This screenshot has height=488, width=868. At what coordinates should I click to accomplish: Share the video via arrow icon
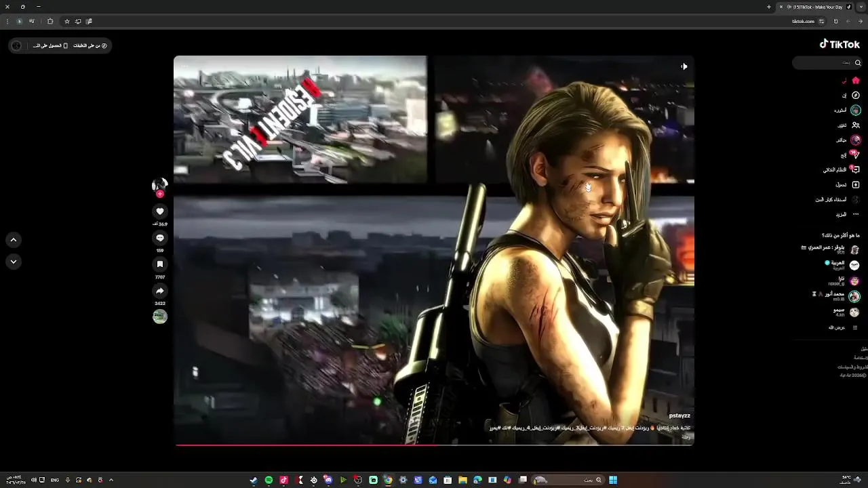point(160,291)
